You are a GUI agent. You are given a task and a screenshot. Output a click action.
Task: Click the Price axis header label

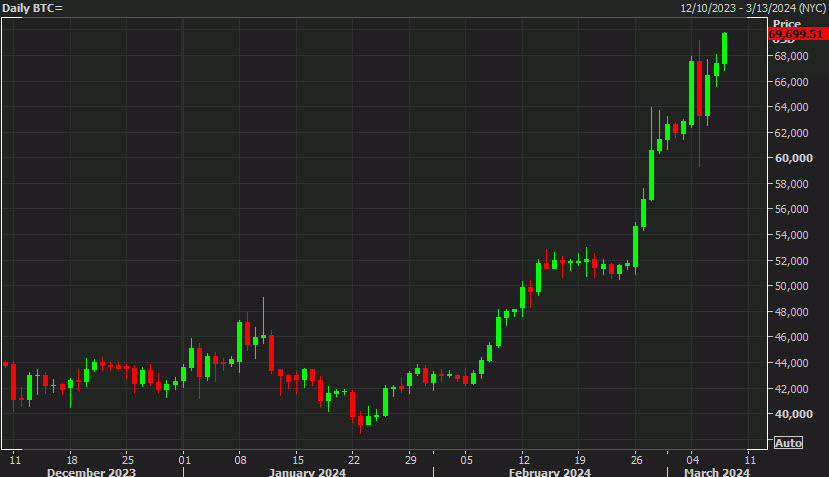click(x=787, y=23)
